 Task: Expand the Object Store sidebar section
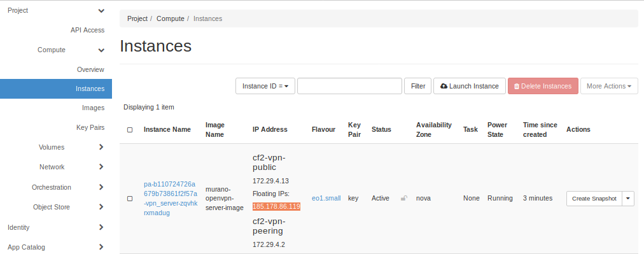pos(101,207)
